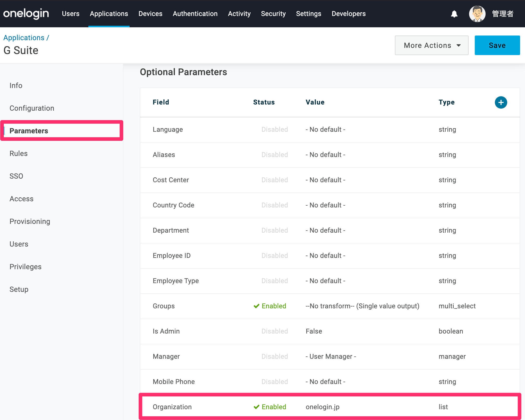Open the More Actions dropdown
This screenshot has width=525, height=420.
pyautogui.click(x=431, y=45)
